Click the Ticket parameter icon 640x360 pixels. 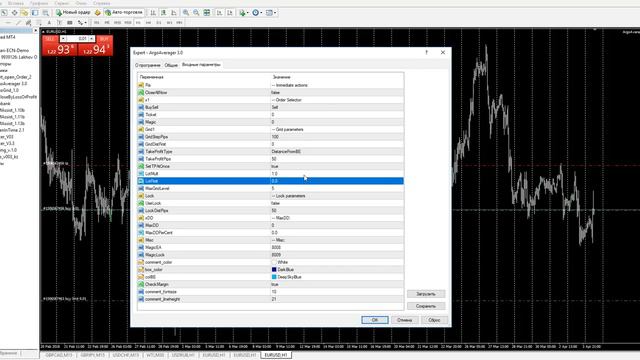point(141,115)
